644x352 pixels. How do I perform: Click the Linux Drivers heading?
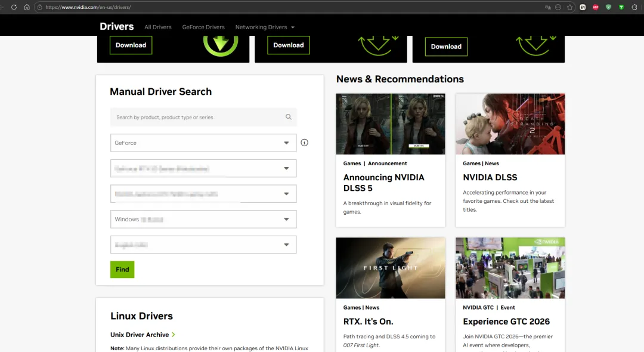(142, 316)
